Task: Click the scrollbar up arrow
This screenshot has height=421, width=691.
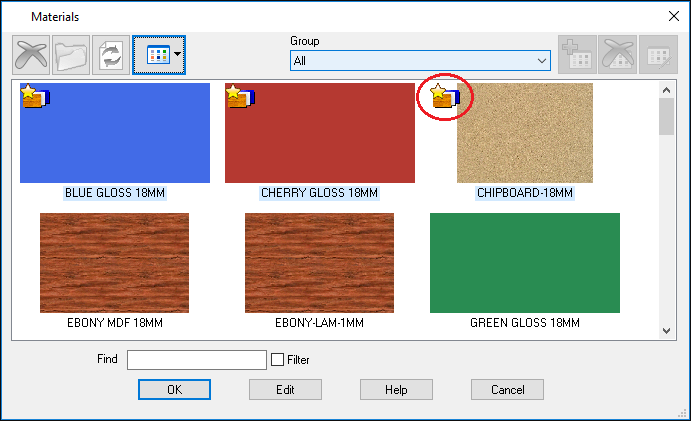Action: 666,90
